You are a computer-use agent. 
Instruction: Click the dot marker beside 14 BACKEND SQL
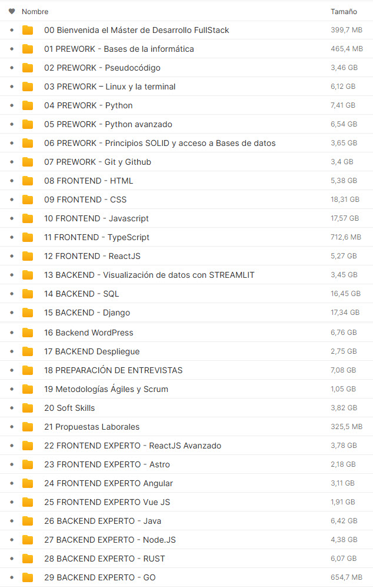pyautogui.click(x=12, y=294)
